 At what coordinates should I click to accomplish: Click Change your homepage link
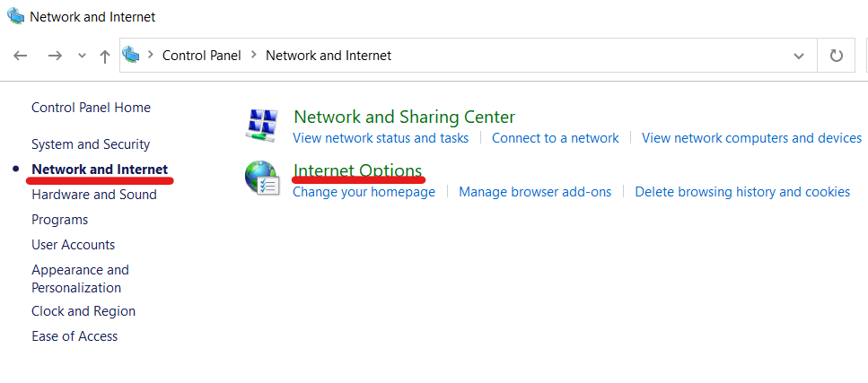(x=364, y=192)
